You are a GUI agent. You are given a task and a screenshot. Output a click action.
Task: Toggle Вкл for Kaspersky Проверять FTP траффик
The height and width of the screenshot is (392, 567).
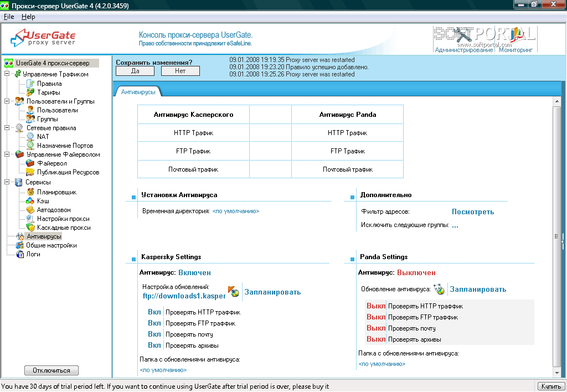pyautogui.click(x=154, y=323)
